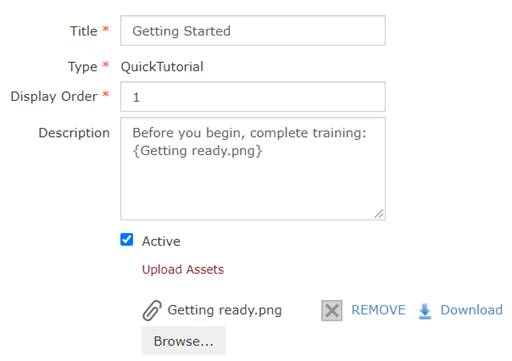
Task: Select the Getting ready.png attachment name
Action: [225, 310]
